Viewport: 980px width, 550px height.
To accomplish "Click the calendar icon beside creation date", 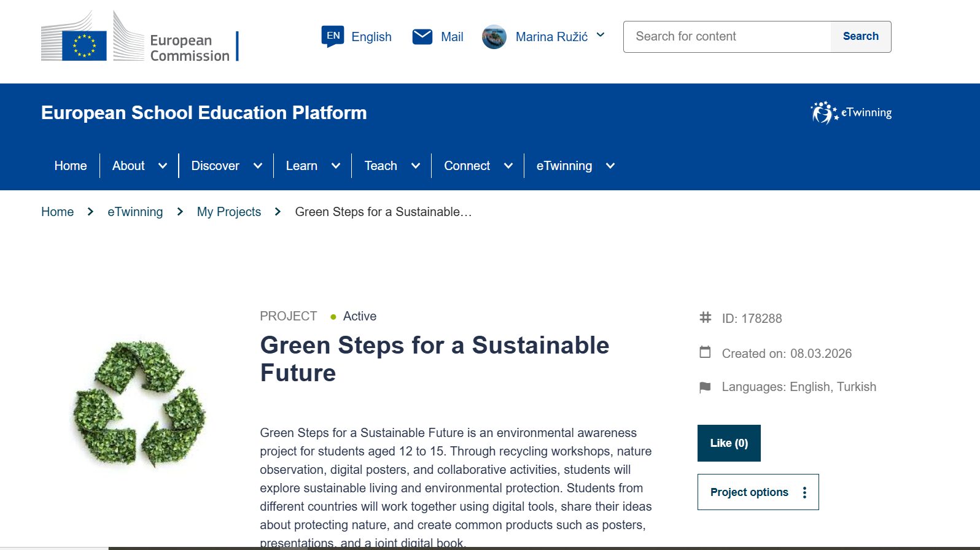I will coord(706,353).
